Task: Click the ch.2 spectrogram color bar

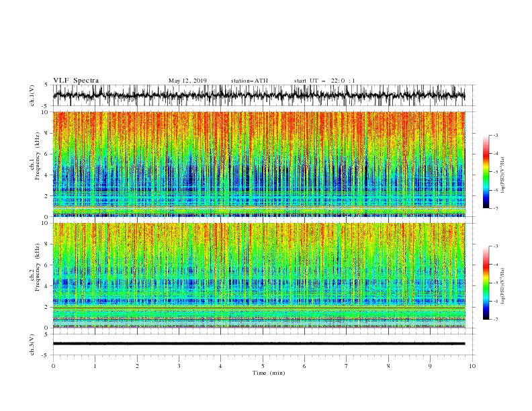Action: tap(486, 283)
